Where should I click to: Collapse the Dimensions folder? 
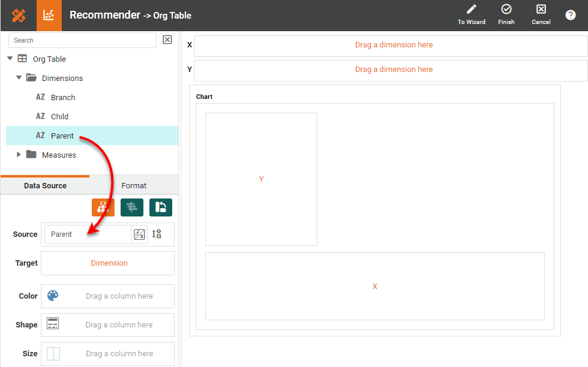point(19,78)
